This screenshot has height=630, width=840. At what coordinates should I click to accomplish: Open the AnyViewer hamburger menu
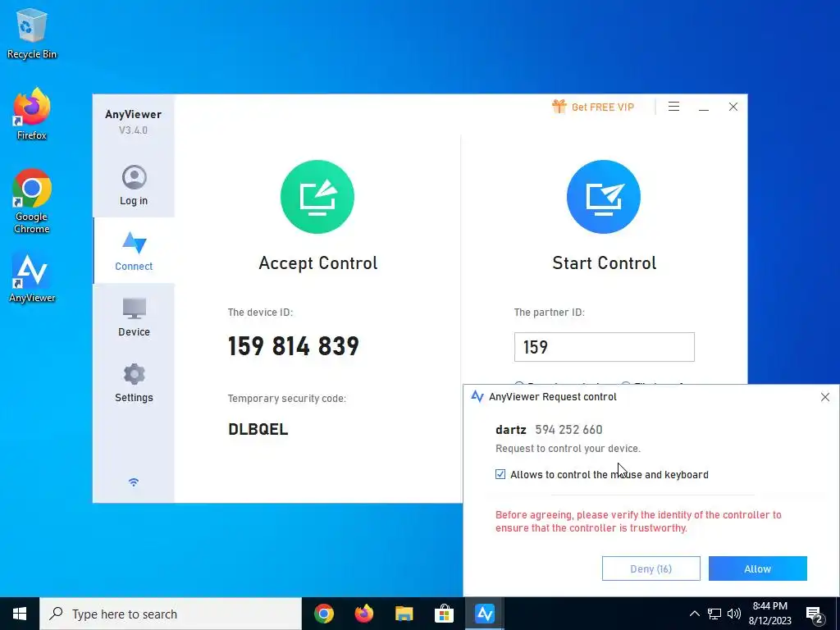[x=674, y=107]
